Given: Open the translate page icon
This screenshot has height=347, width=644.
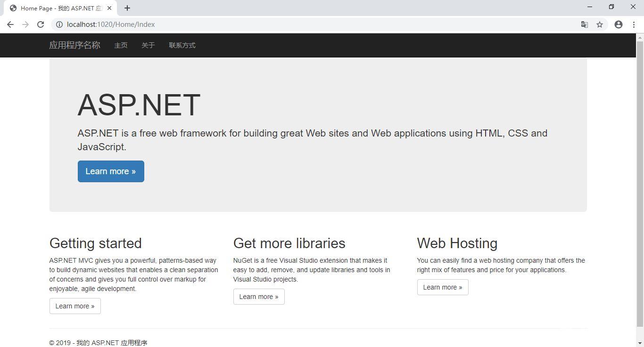Looking at the screenshot, I should coord(584,24).
